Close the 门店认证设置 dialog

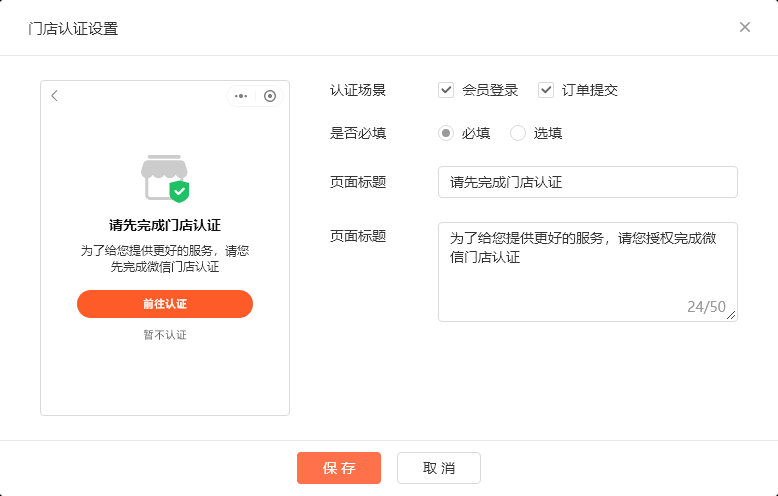(745, 27)
